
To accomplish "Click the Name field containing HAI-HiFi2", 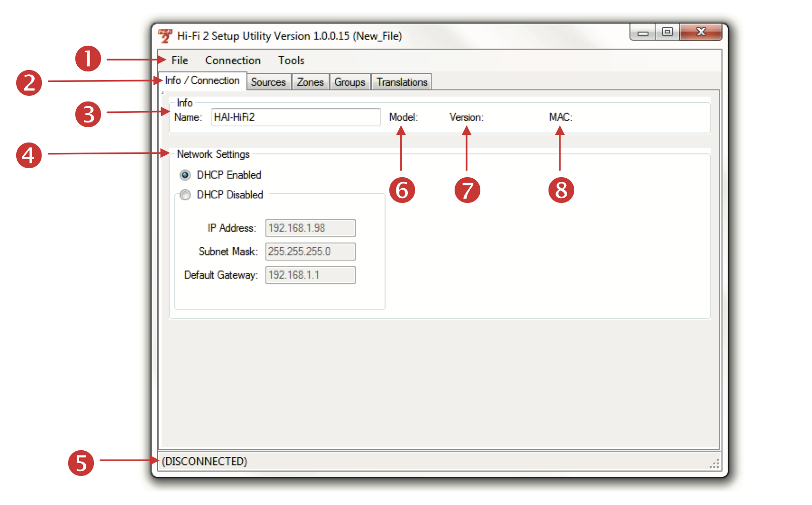I will point(295,117).
